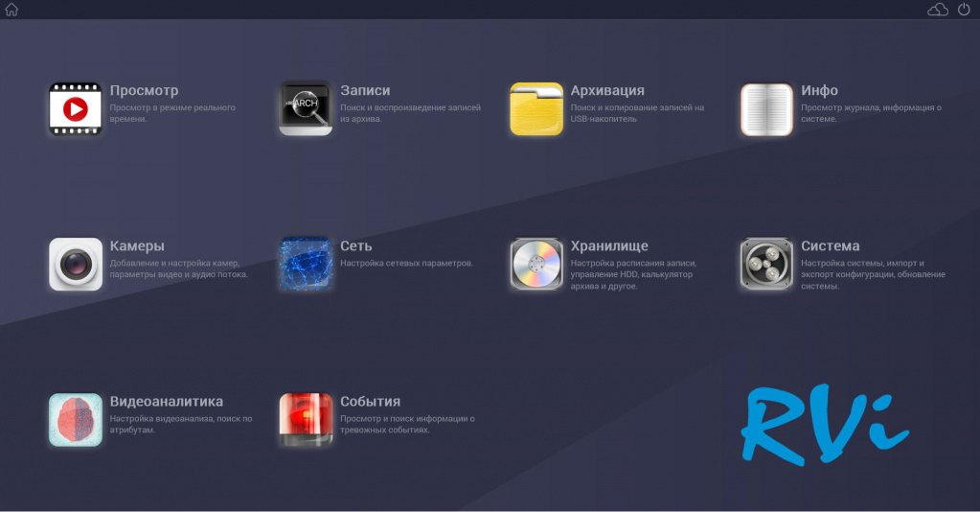Image resolution: width=980 pixels, height=512 pixels.
Task: Open the Просмотр live view film icon
Action: 75,109
